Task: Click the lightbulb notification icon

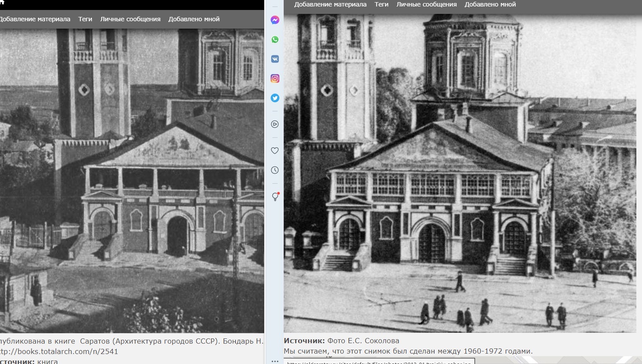Action: point(275,197)
